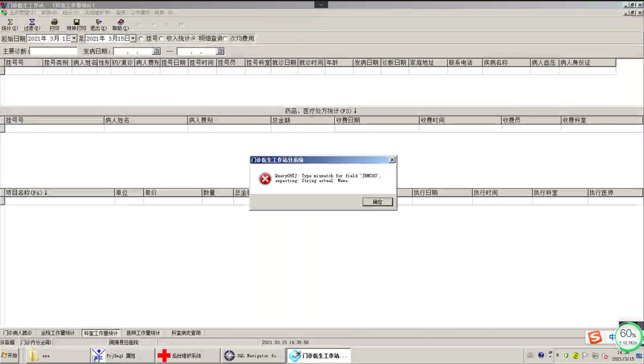Click the 特殊打印 special print icon

76,25
